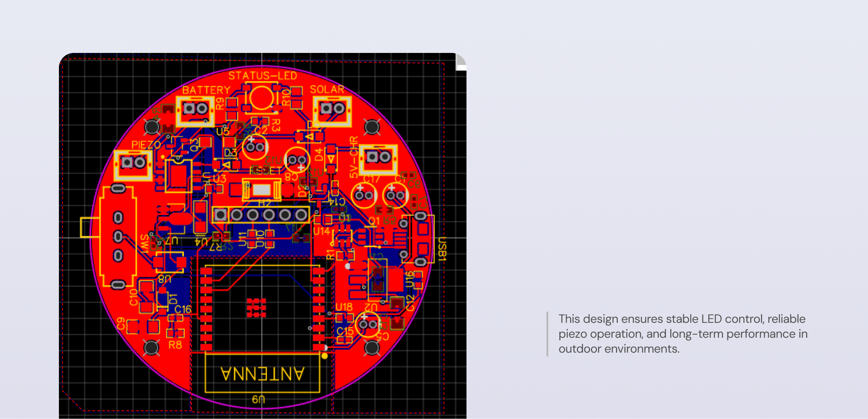
Task: Click the D4 diode footprint
Action: tap(331, 159)
